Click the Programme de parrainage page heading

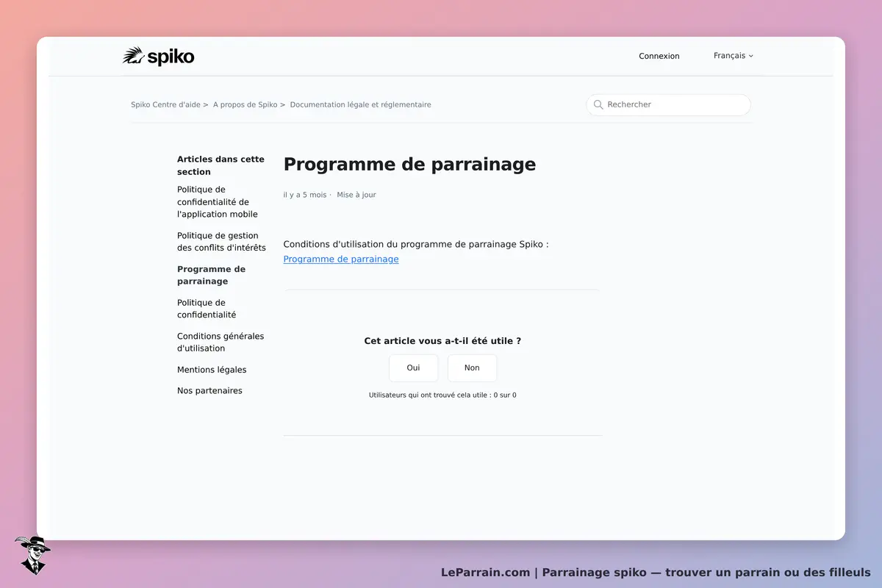point(409,165)
